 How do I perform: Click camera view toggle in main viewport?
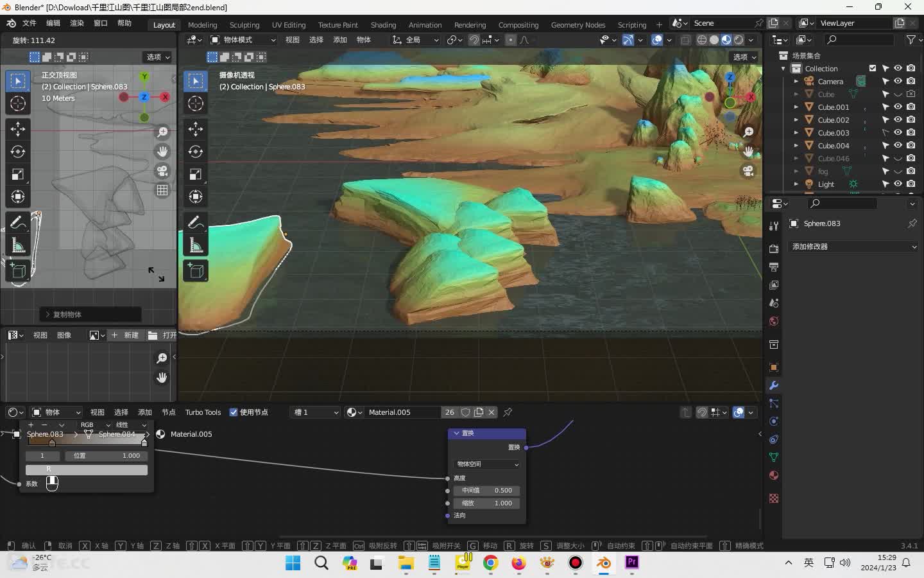point(748,171)
